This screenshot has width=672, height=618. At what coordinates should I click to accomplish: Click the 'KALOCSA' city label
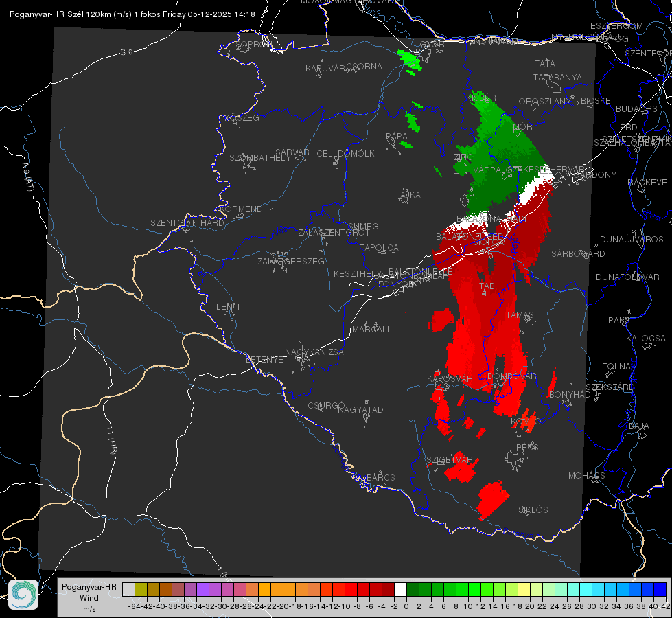click(646, 339)
